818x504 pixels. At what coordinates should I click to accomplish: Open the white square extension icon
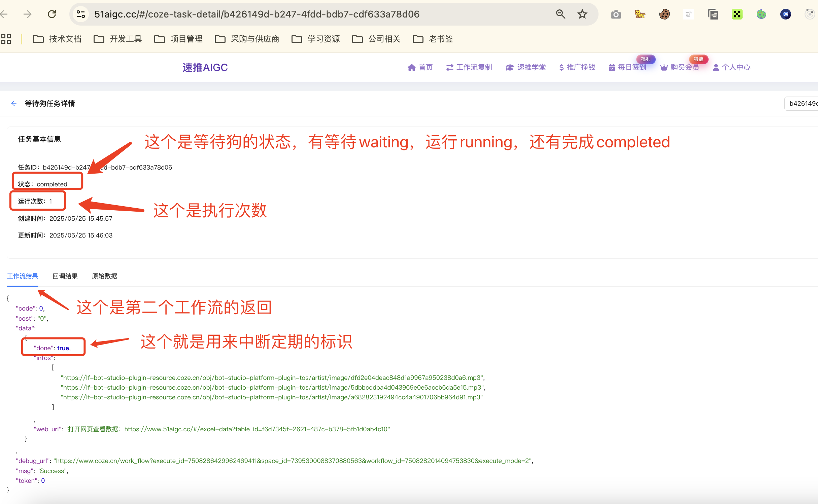pos(688,14)
